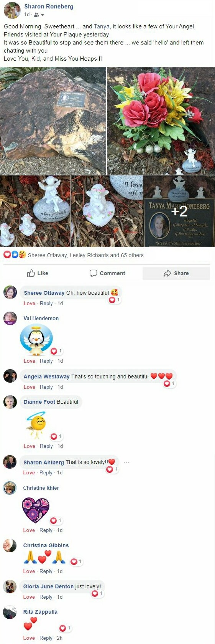The height and width of the screenshot is (644, 215).
Task: Open the reactions summary icons
Action: 15,255
